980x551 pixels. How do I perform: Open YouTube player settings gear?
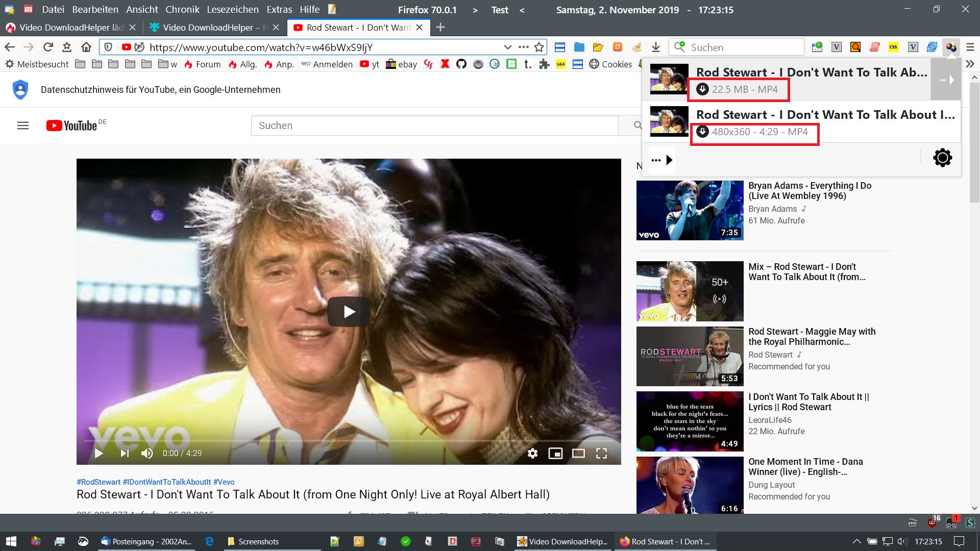click(x=532, y=453)
